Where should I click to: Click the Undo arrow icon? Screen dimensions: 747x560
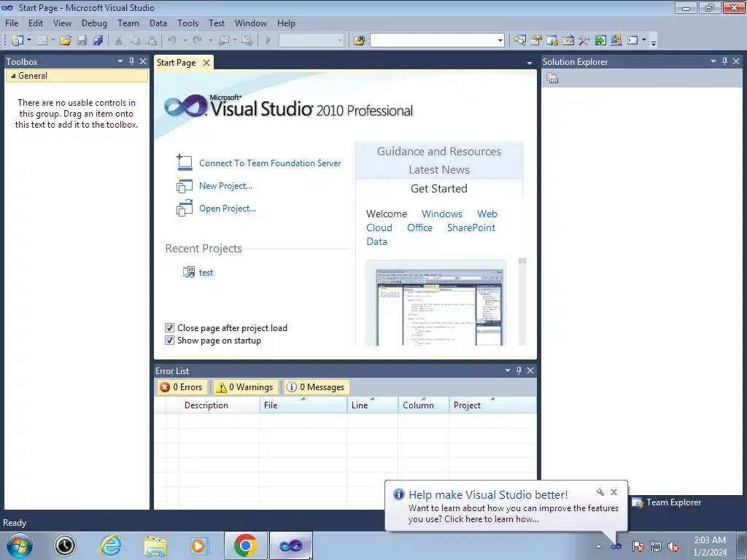[x=172, y=41]
